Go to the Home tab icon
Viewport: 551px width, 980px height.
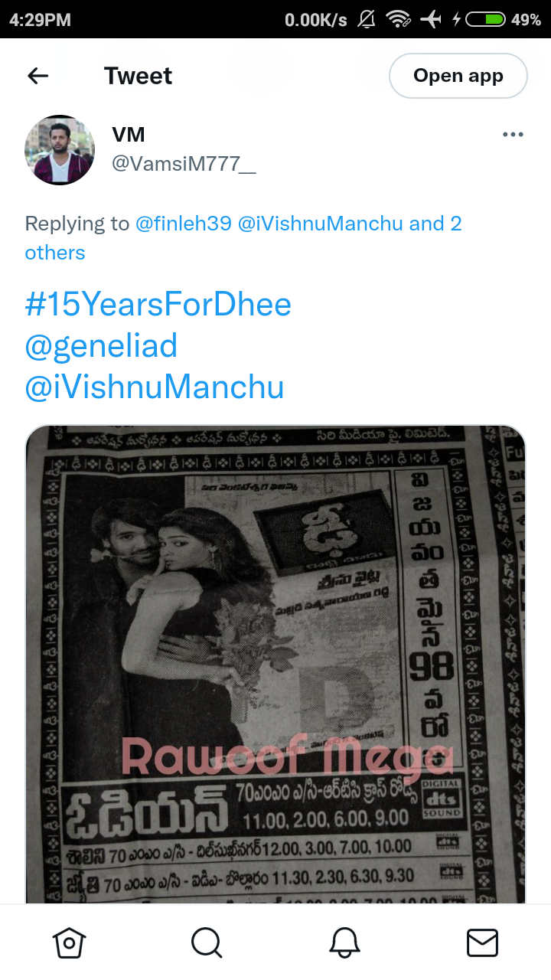[69, 942]
